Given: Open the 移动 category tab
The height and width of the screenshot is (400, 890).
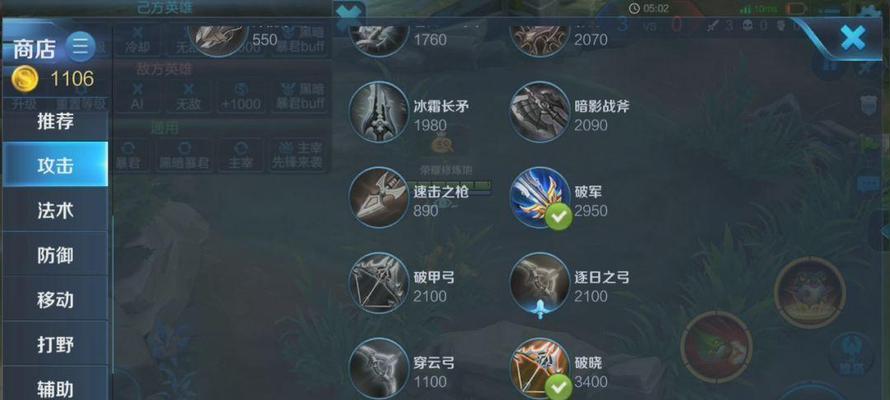Looking at the screenshot, I should 55,300.
